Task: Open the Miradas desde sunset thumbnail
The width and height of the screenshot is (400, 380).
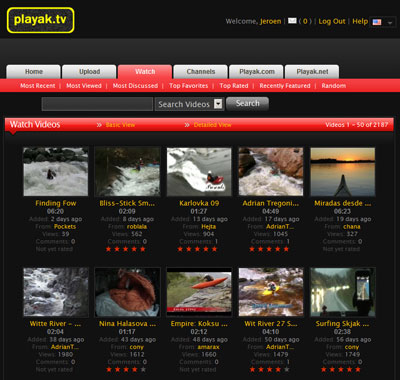Action: pyautogui.click(x=343, y=172)
